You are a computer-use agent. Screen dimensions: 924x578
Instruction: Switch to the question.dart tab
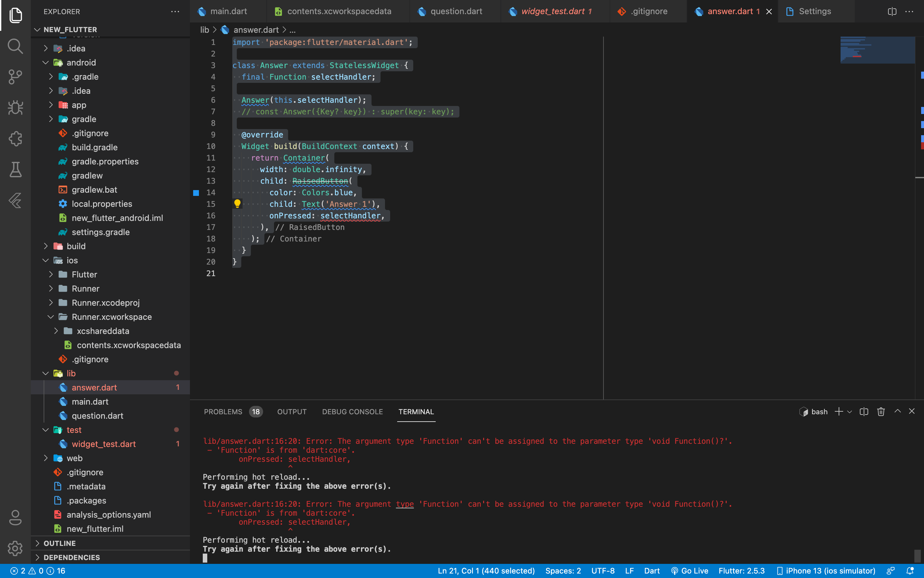[x=456, y=12]
